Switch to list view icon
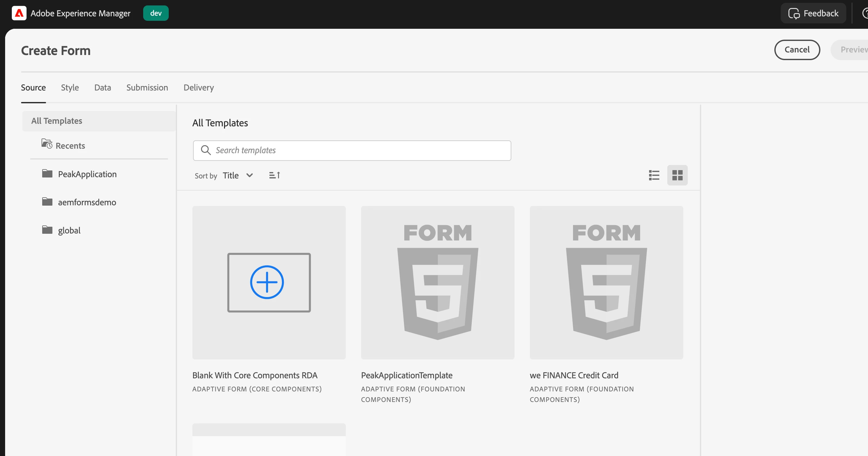 654,175
